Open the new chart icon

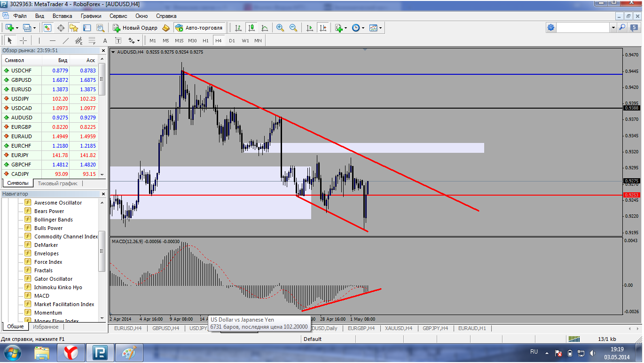(9, 28)
